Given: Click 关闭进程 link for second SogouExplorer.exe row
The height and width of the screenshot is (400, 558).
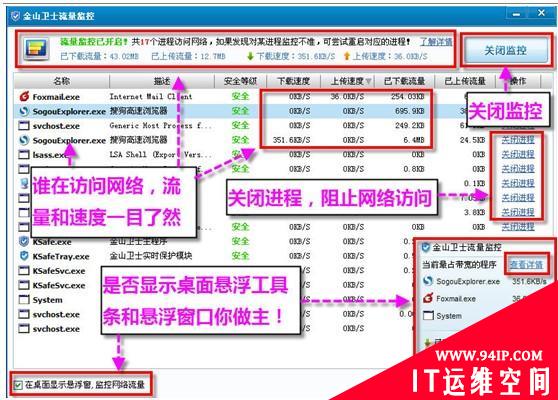Looking at the screenshot, I should click(x=518, y=140).
